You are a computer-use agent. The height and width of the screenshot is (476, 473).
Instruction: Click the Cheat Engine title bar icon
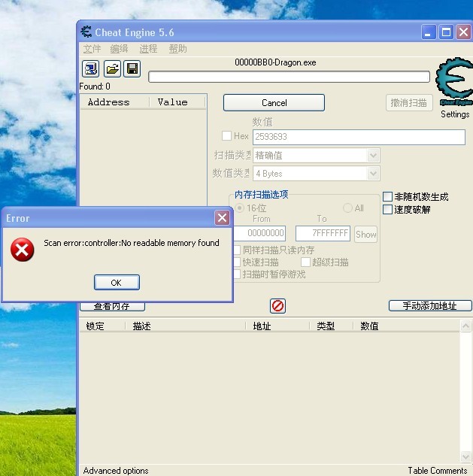coord(86,32)
